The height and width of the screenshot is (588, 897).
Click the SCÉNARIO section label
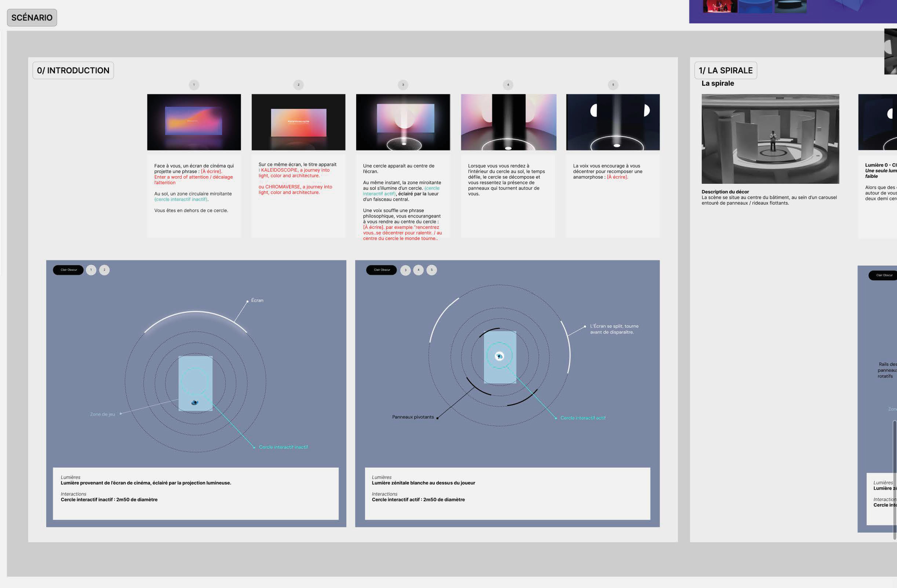click(32, 18)
